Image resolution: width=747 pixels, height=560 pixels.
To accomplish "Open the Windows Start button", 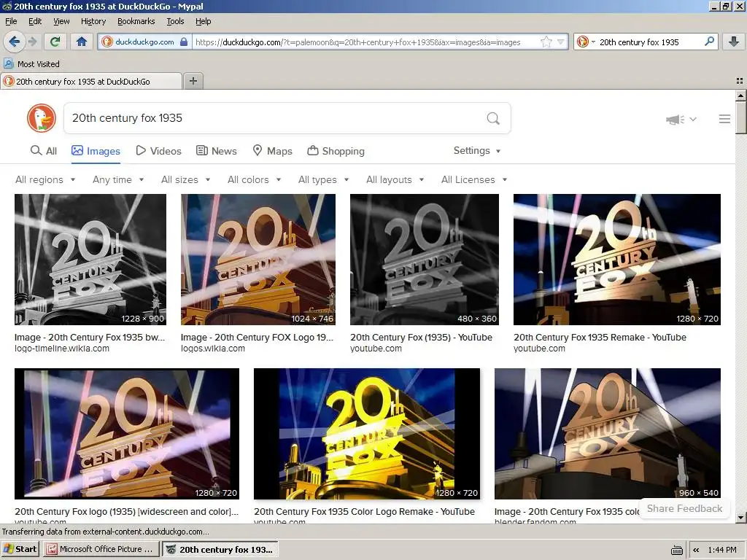I will pos(20,549).
